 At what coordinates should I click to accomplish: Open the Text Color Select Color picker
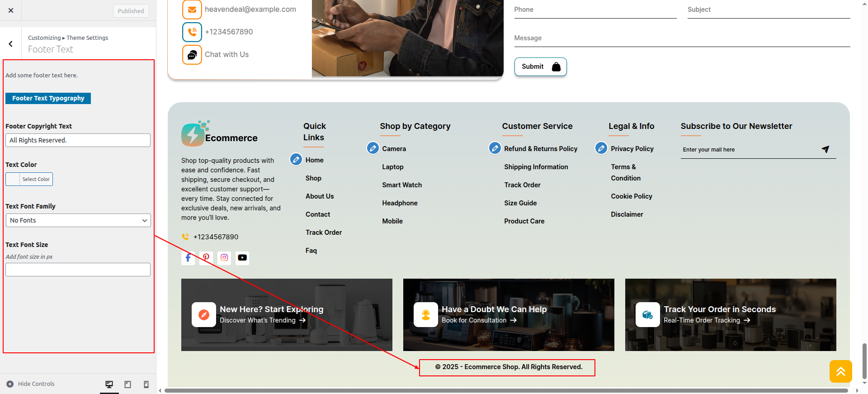29,179
